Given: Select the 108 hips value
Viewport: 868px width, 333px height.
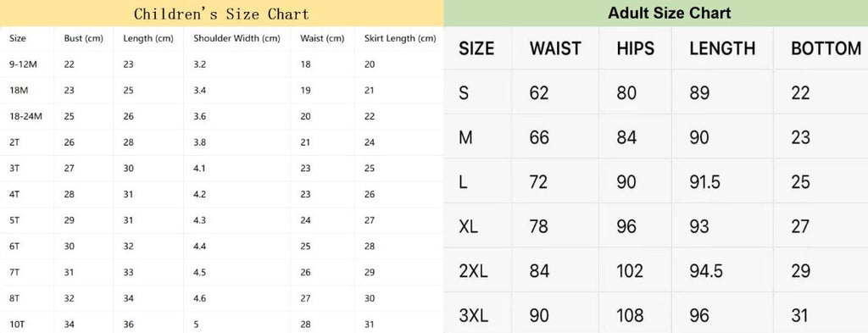Looking at the screenshot, I should tap(630, 316).
